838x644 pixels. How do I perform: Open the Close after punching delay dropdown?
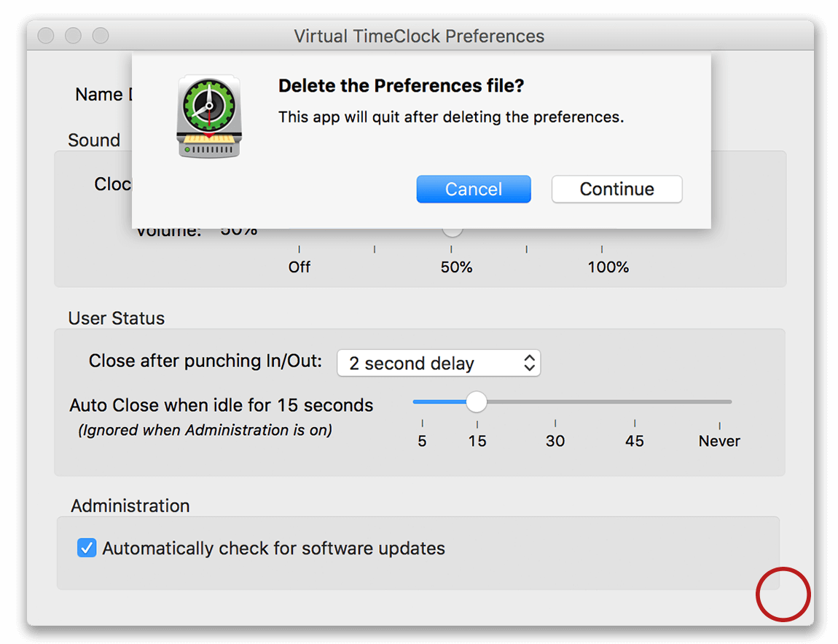click(439, 363)
